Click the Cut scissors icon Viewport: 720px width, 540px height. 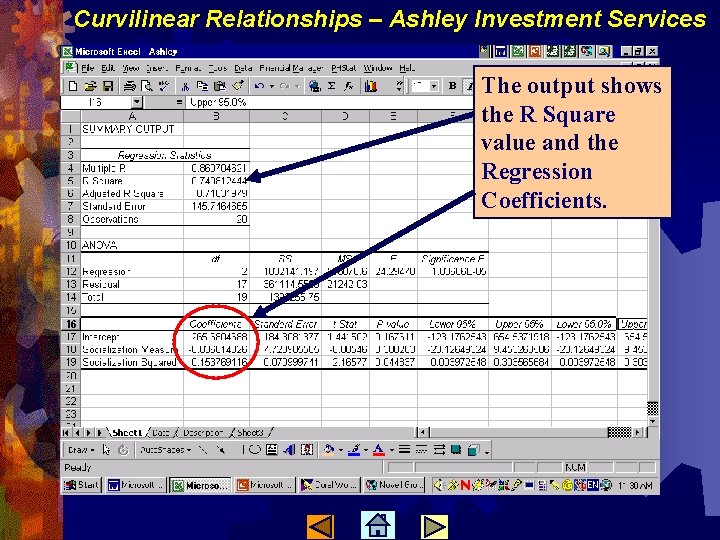tap(186, 86)
